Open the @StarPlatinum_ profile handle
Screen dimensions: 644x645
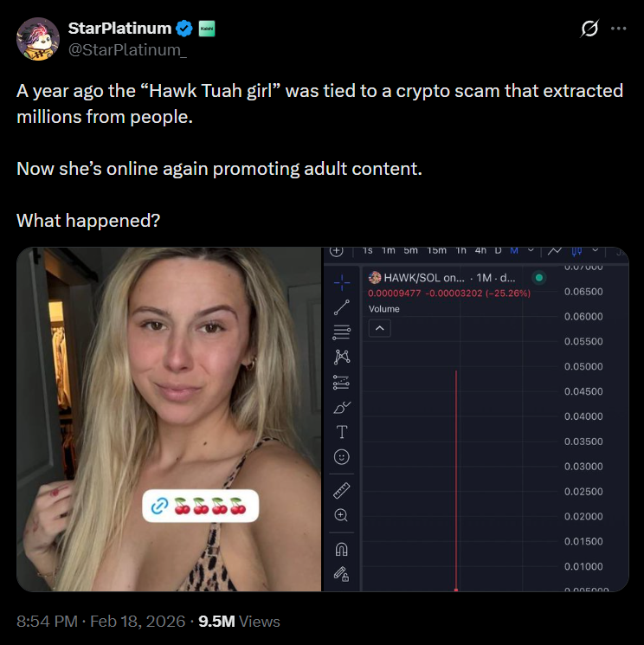tap(127, 49)
